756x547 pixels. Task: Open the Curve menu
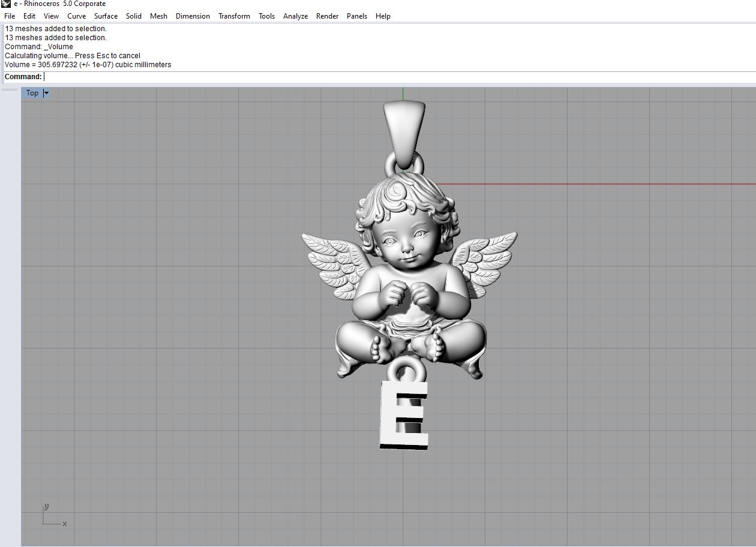tap(77, 16)
